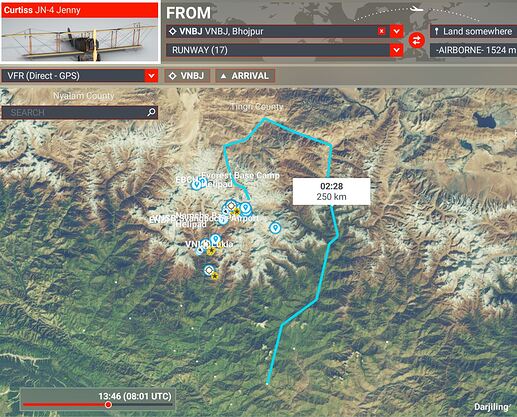Click the time of day slider handle
The width and height of the screenshot is (517, 417).
pos(108,405)
